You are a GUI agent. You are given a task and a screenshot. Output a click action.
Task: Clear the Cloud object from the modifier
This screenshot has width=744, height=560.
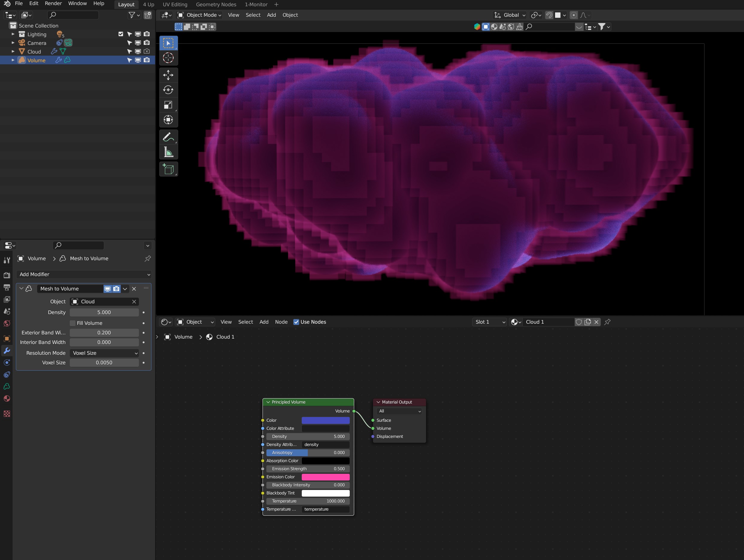pos(134,302)
